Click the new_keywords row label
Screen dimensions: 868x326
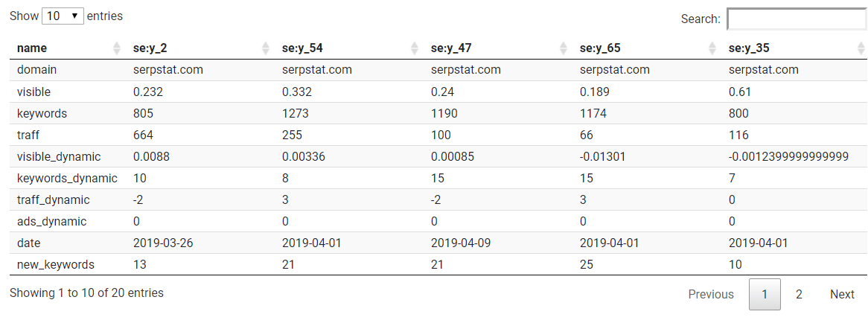coord(55,264)
